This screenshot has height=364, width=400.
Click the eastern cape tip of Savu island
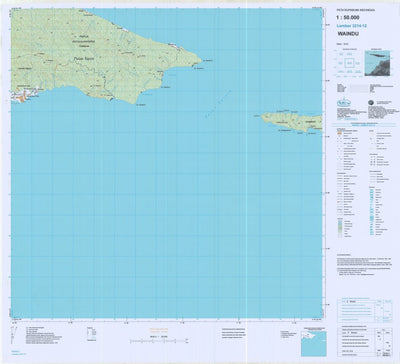point(200,61)
